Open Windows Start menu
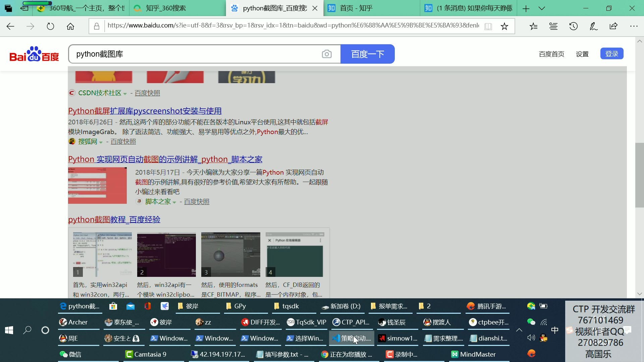 tap(9, 330)
